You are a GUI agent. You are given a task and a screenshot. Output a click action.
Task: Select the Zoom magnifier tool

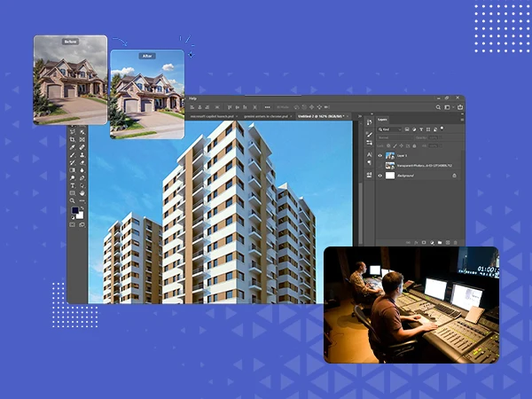click(x=73, y=200)
